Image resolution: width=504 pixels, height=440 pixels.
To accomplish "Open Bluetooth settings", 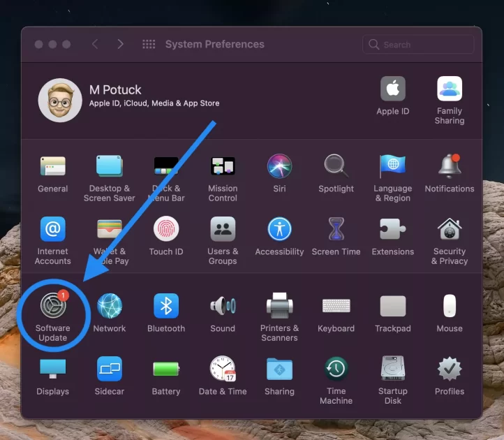I will [x=166, y=307].
